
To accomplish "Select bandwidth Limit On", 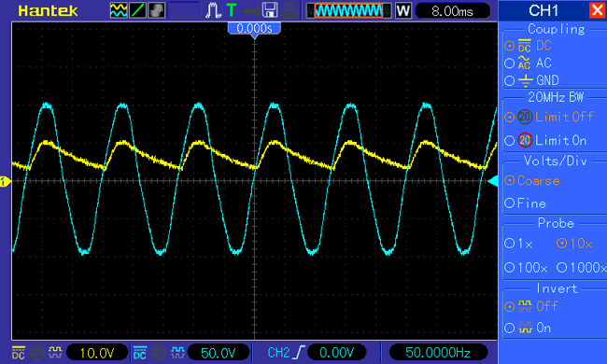I will pyautogui.click(x=545, y=140).
